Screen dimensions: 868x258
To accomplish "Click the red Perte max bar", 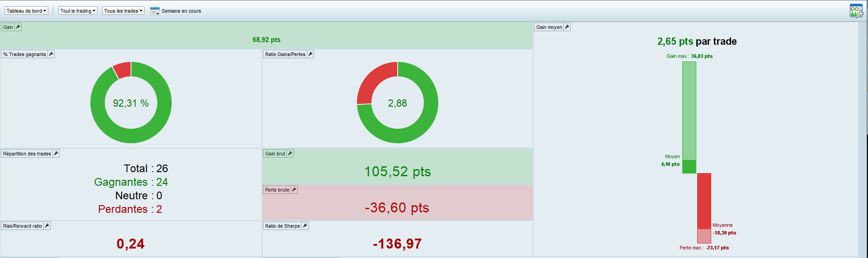I will (704, 208).
